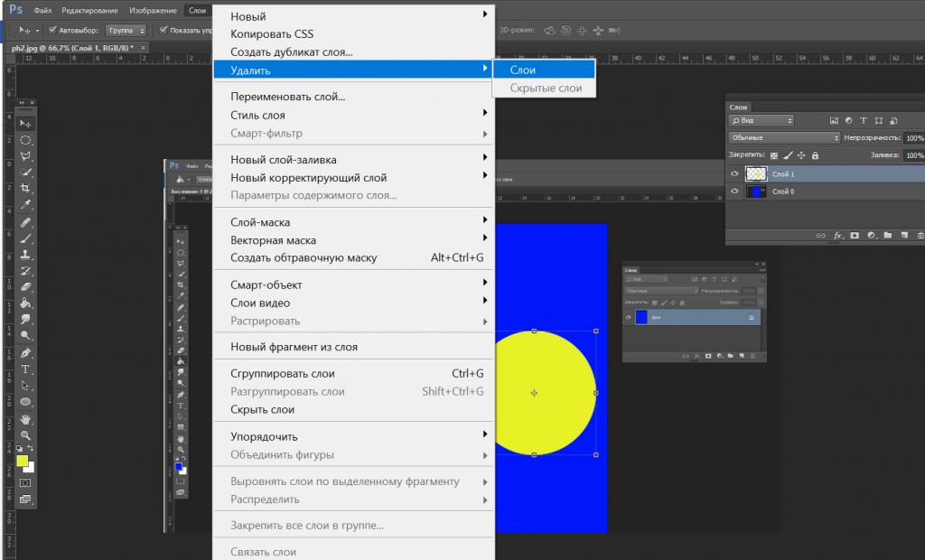The height and width of the screenshot is (560, 925).
Task: Expand the Вид layer filter dropdown
Action: point(761,120)
